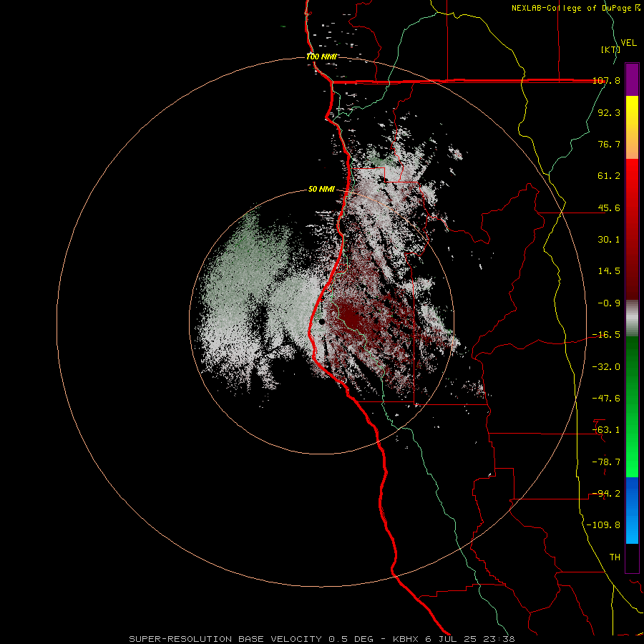This screenshot has width=644, height=644.
Task: Click the purple segment of the velocity color bar
Action: (x=632, y=79)
